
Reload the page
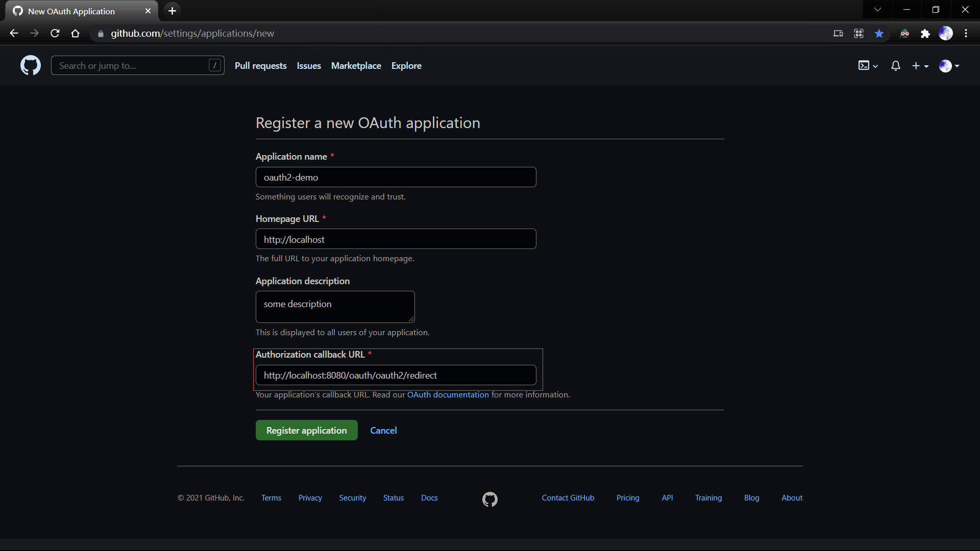pyautogui.click(x=55, y=34)
